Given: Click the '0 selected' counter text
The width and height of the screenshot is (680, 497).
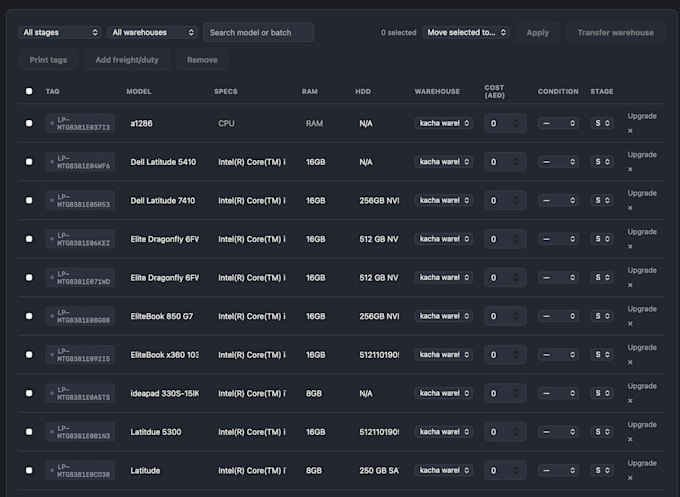Looking at the screenshot, I should point(399,33).
